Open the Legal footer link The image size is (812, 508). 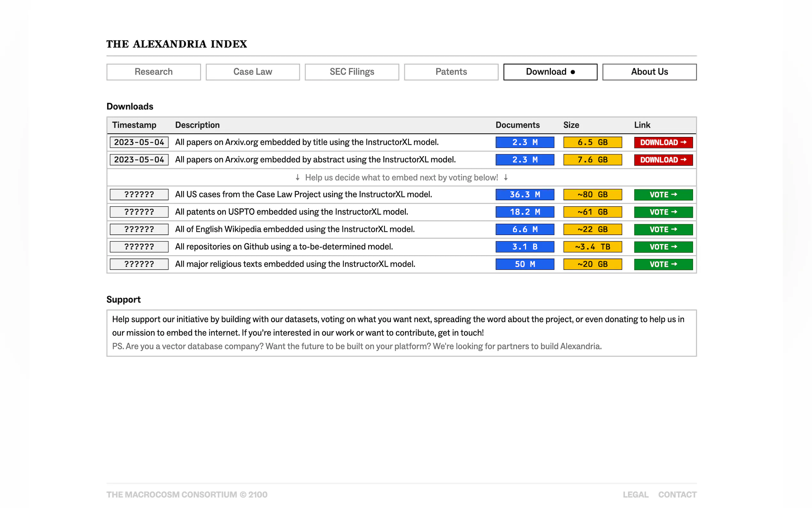click(x=635, y=495)
